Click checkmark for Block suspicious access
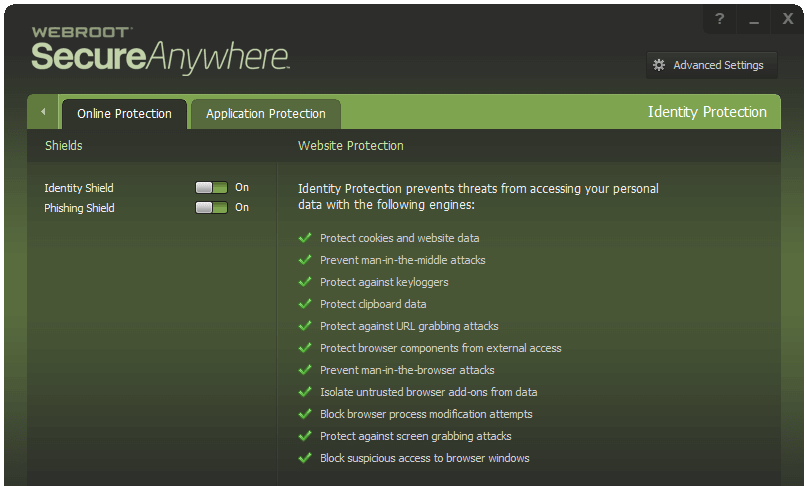The width and height of the screenshot is (807, 486). click(305, 457)
